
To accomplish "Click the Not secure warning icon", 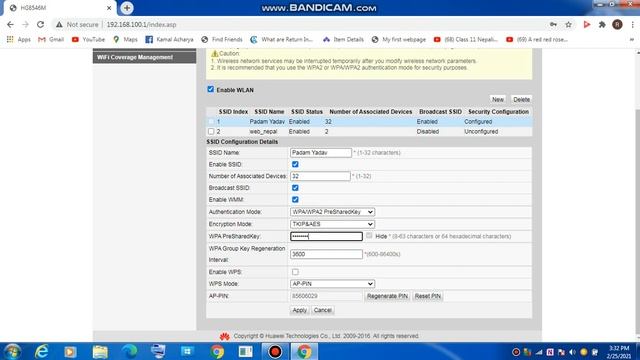I will pos(59,24).
